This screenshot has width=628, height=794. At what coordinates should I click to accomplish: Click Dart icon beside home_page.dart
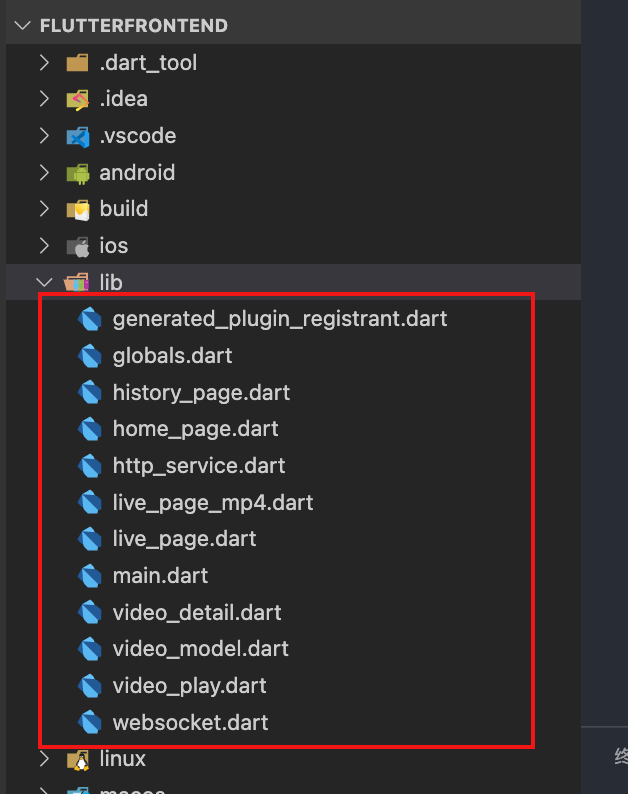(90, 429)
